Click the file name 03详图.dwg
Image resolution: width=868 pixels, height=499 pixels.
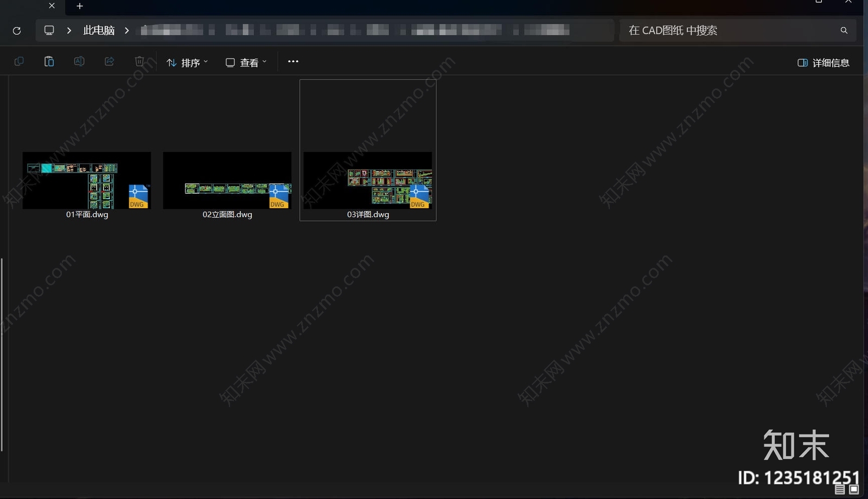(x=368, y=215)
